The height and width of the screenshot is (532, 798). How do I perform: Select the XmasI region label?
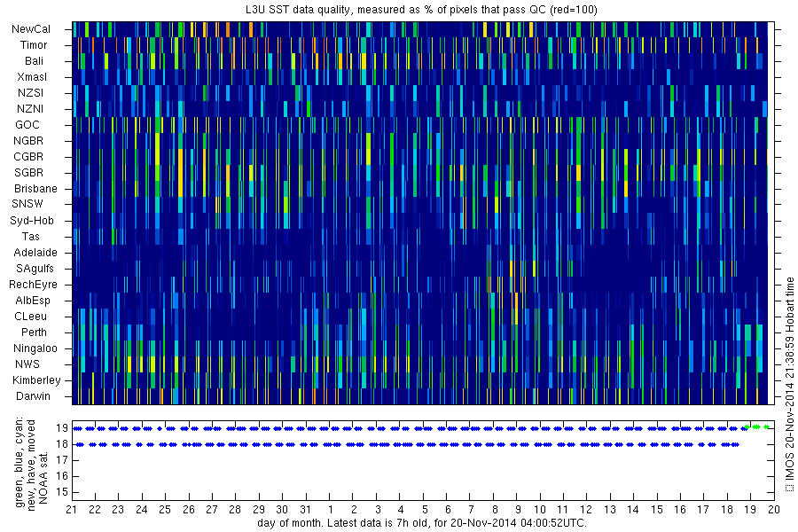[x=32, y=77]
